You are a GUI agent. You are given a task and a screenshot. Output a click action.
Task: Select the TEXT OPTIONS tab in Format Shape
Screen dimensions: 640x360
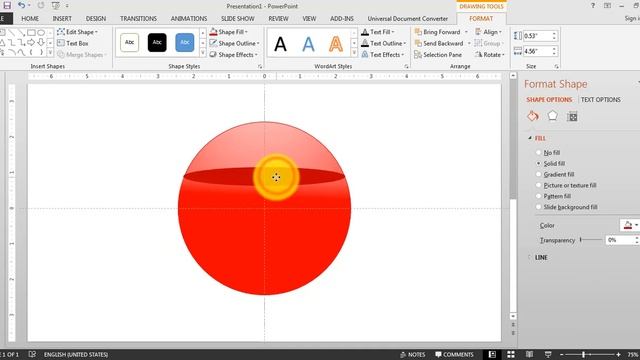600,100
